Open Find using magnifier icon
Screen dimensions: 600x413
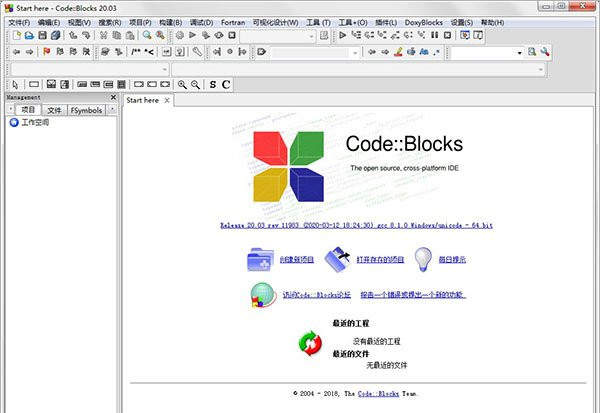coord(147,36)
